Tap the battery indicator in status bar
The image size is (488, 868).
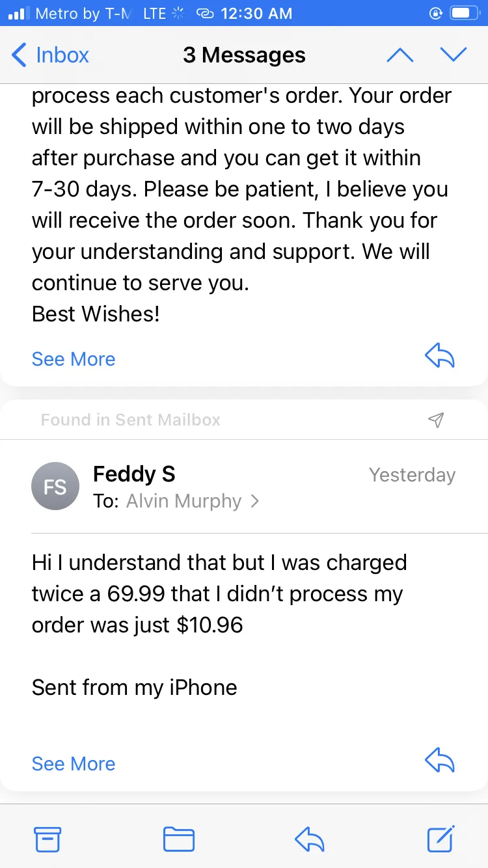coord(463,13)
